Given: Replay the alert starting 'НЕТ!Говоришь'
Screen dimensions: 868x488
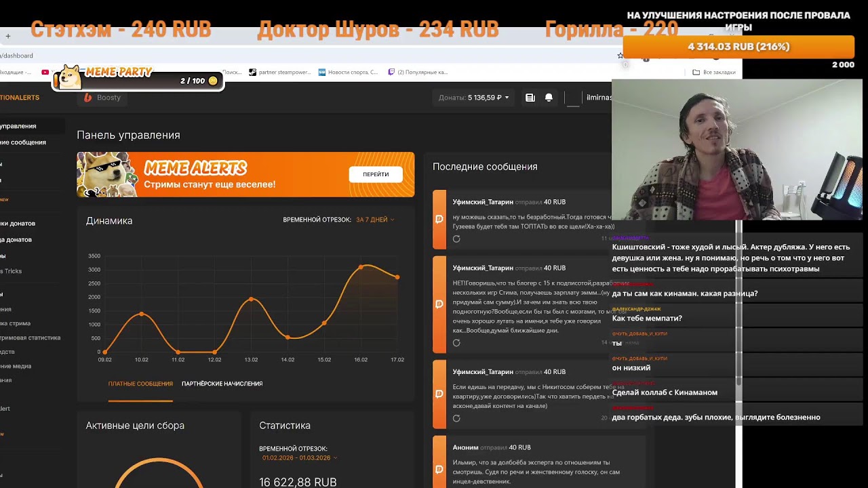Looking at the screenshot, I should click(456, 342).
